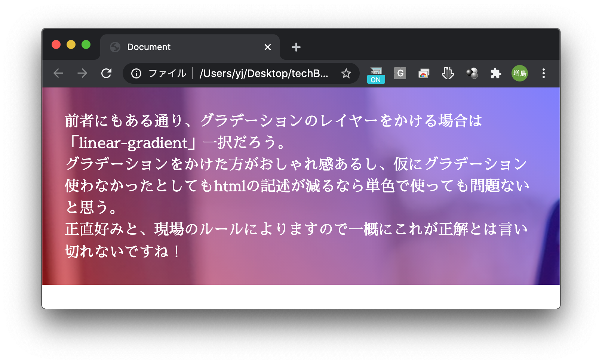Image resolution: width=602 pixels, height=364 pixels.
Task: Bookmark this page with the star
Action: [x=346, y=73]
